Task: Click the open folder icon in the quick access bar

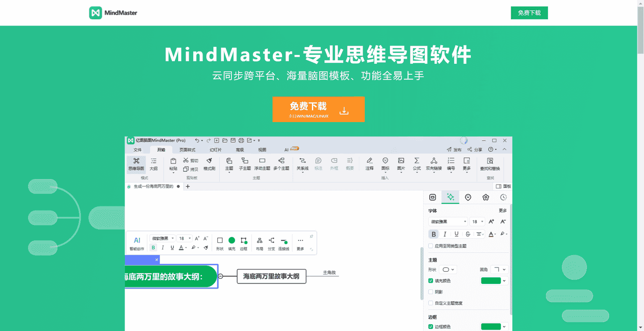Action: coord(225,141)
